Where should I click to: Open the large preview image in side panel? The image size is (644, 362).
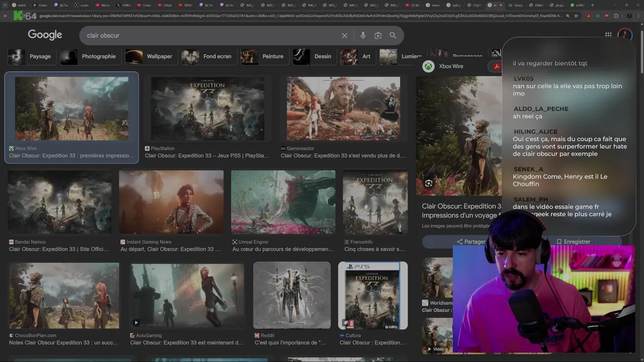click(459, 136)
